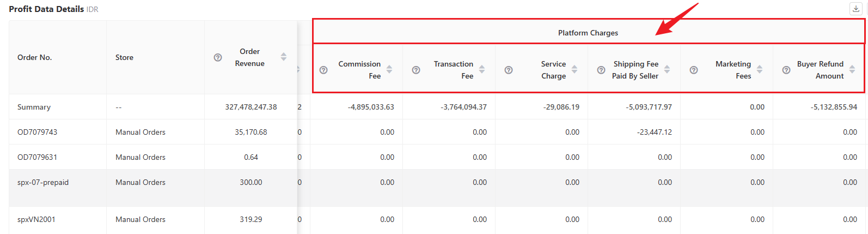Image resolution: width=868 pixels, height=234 pixels.
Task: Sort table by Marketing Fees arrows
Action: (x=760, y=69)
